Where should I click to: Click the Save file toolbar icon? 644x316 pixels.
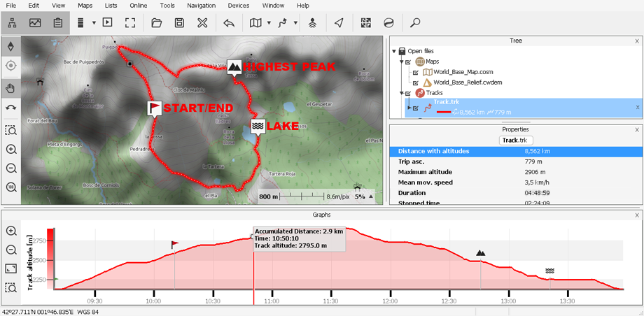click(180, 22)
